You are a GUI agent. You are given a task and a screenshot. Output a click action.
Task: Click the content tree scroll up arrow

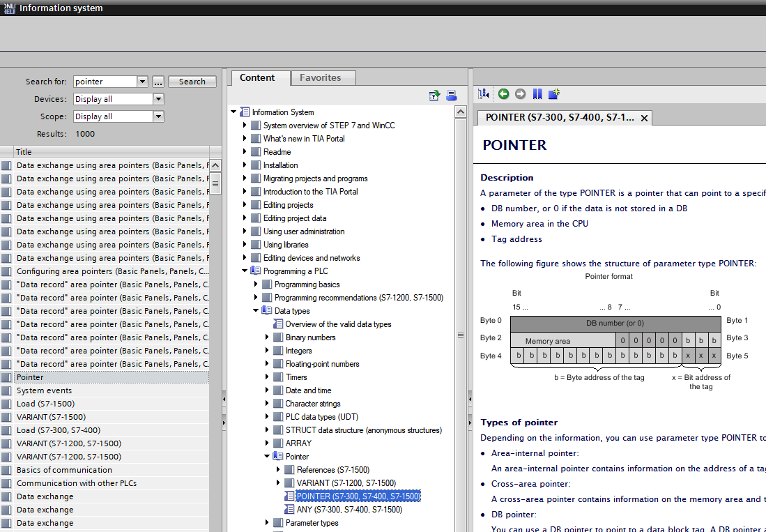click(x=460, y=112)
